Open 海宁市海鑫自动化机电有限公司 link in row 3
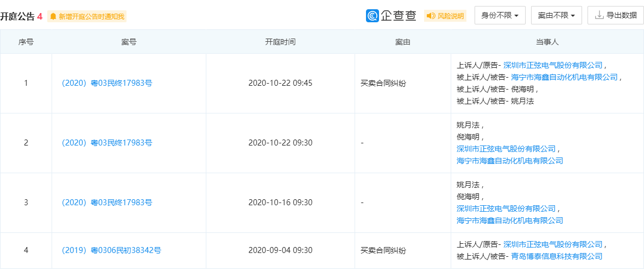 point(510,220)
